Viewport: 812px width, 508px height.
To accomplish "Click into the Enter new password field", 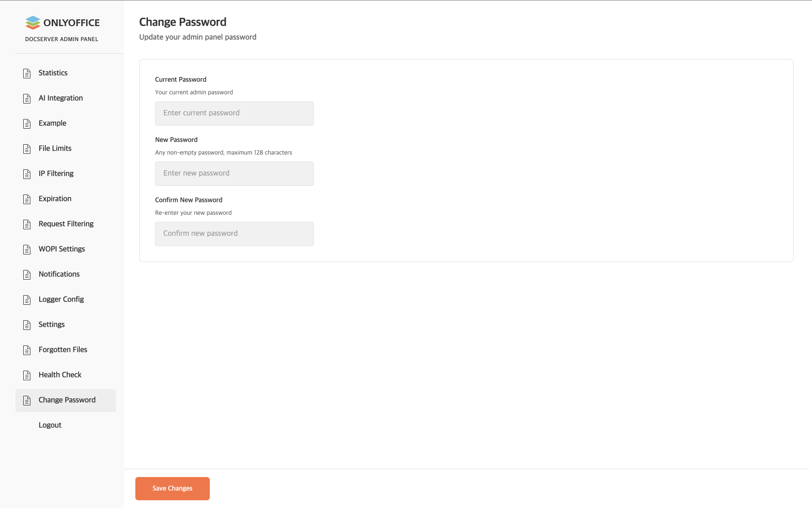I will click(234, 174).
